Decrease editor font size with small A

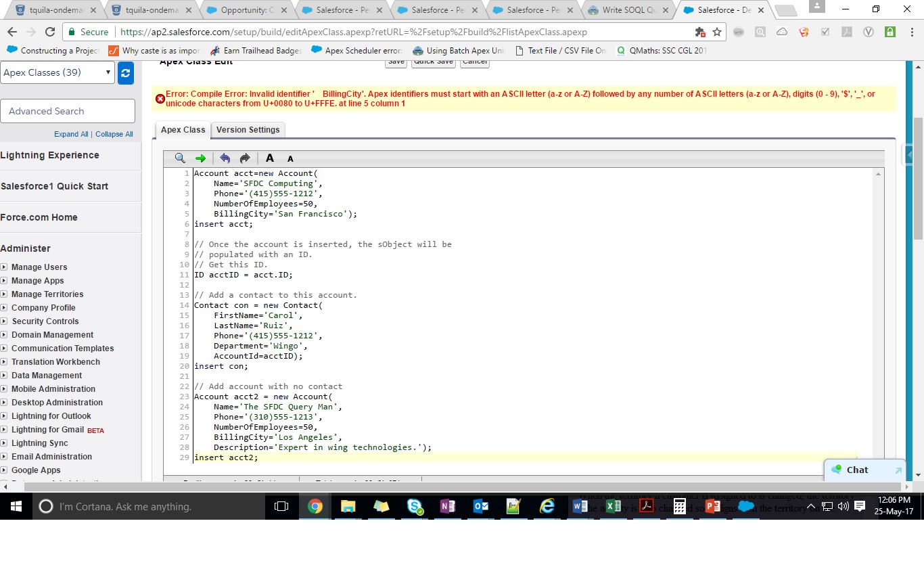290,159
